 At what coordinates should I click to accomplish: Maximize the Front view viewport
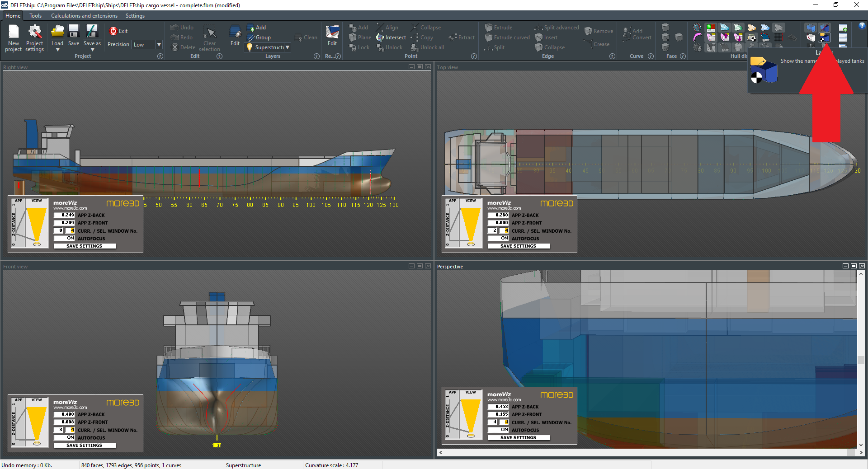pos(420,266)
